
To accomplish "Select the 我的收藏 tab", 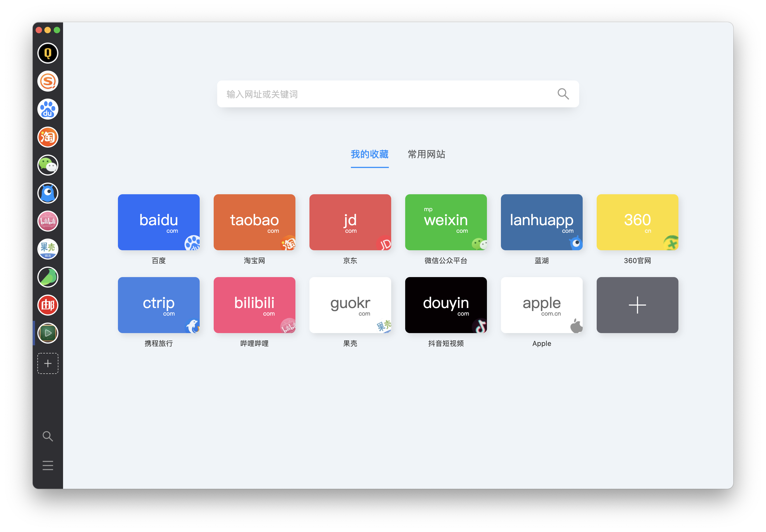I will (x=370, y=154).
